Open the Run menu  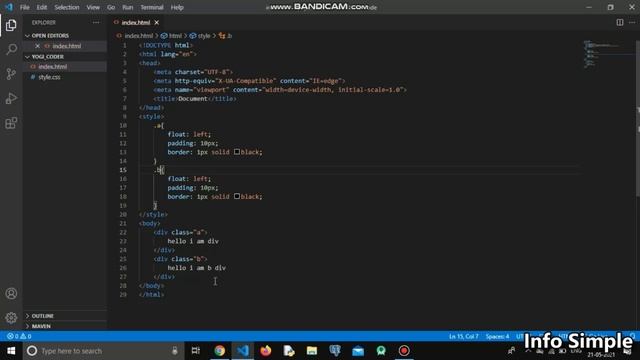click(x=128, y=7)
